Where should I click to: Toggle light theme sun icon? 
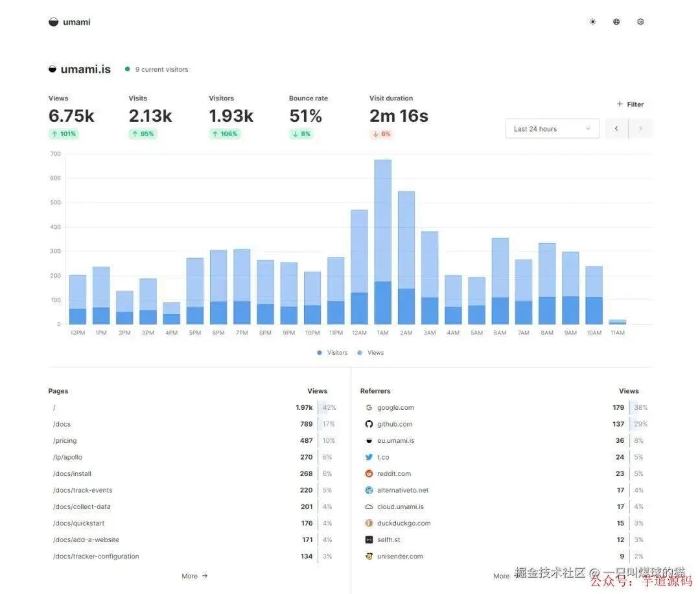[592, 22]
